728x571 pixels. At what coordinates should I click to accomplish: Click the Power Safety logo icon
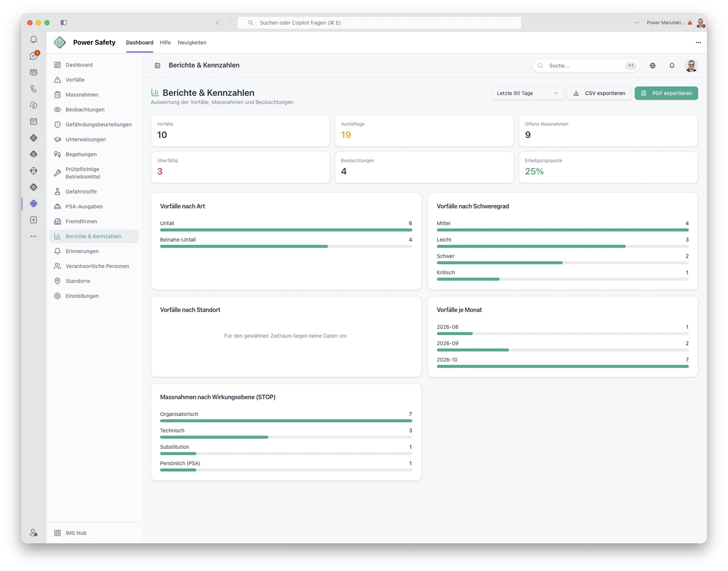point(60,42)
